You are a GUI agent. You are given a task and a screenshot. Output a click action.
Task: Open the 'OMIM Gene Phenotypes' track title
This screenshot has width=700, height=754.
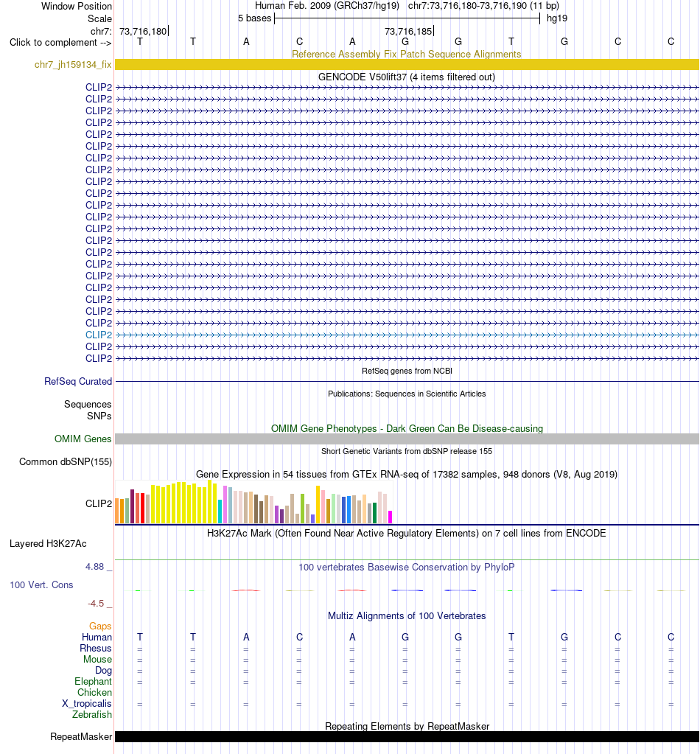[x=407, y=428]
